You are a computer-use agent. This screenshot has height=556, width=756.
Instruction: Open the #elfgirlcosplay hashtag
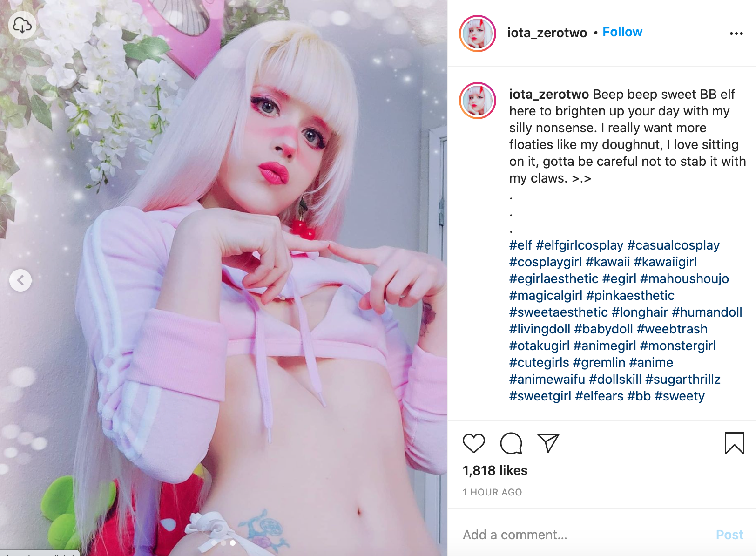580,245
